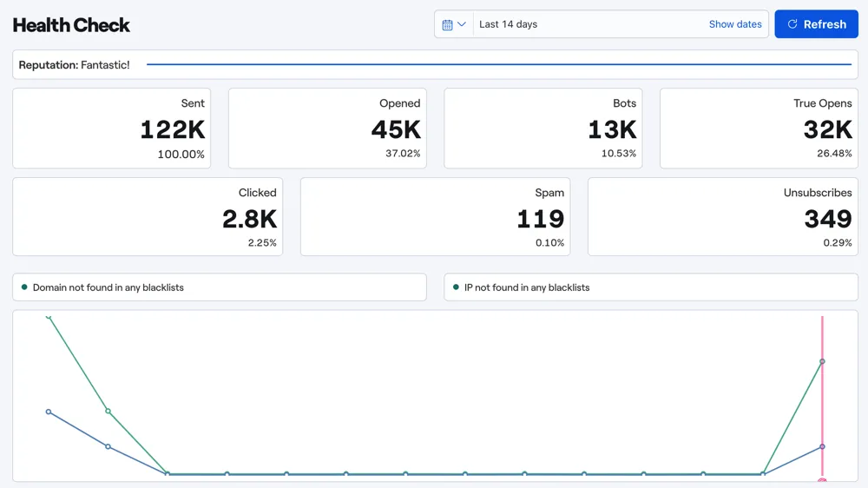Select the Clicked 2.8K stat card

pyautogui.click(x=148, y=217)
